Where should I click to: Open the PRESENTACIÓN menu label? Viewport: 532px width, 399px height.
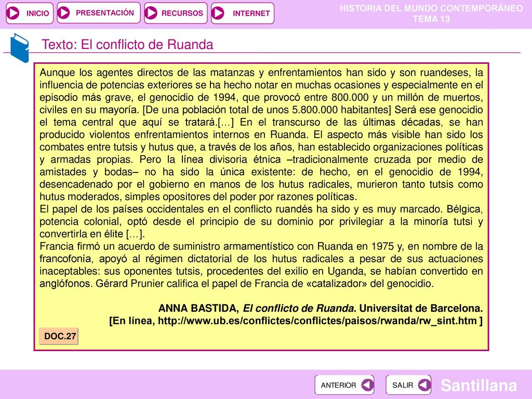pos(105,12)
